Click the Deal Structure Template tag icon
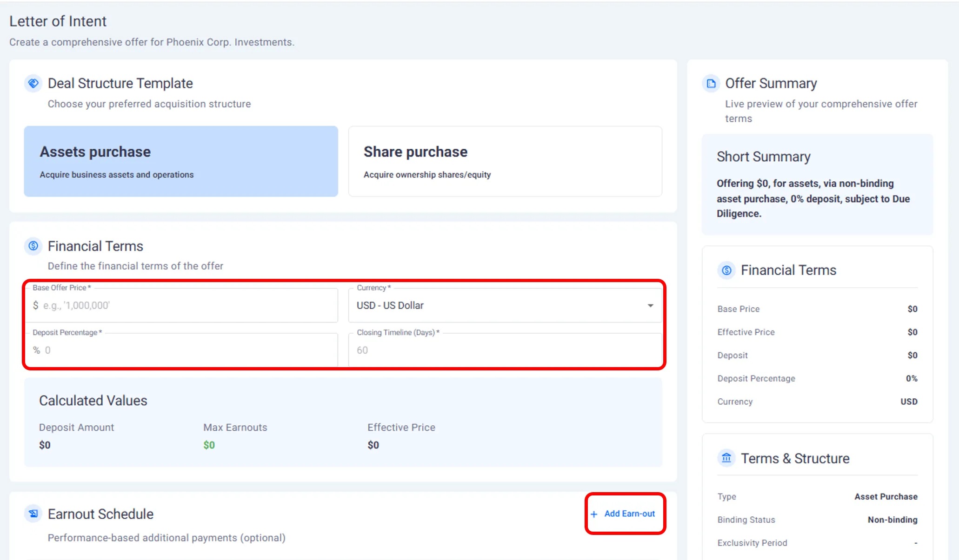Viewport: 959px width, 560px height. [33, 83]
